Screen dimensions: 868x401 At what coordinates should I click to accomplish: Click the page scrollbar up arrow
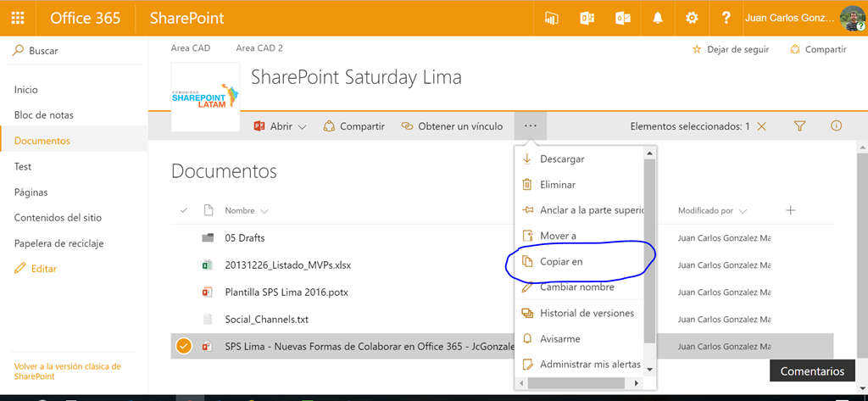coord(861,148)
